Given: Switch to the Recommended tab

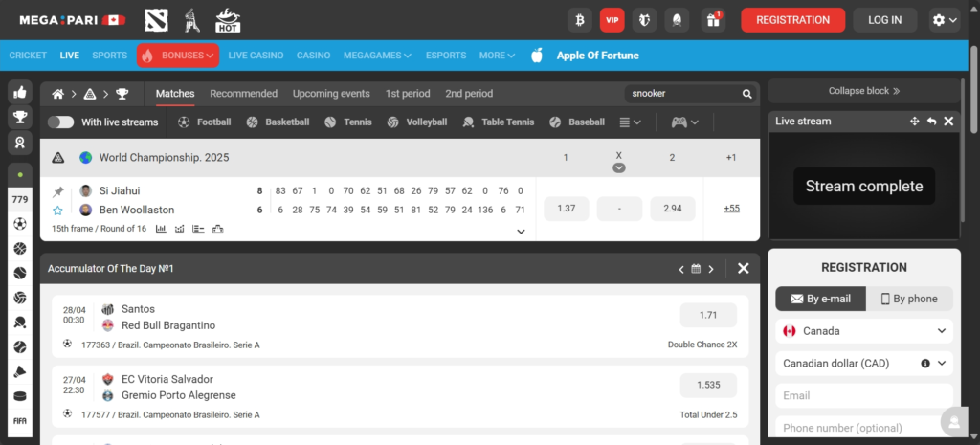Looking at the screenshot, I should (244, 94).
